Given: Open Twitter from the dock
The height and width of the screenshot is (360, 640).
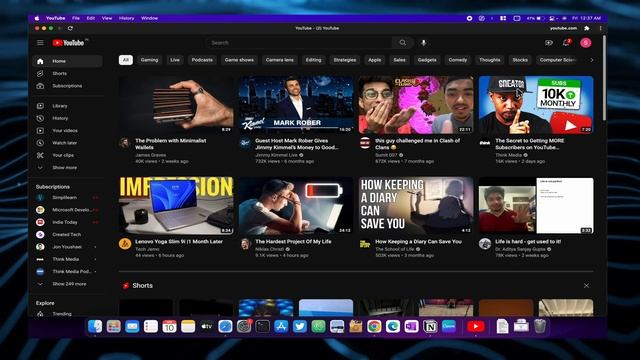Looking at the screenshot, I should [x=300, y=326].
